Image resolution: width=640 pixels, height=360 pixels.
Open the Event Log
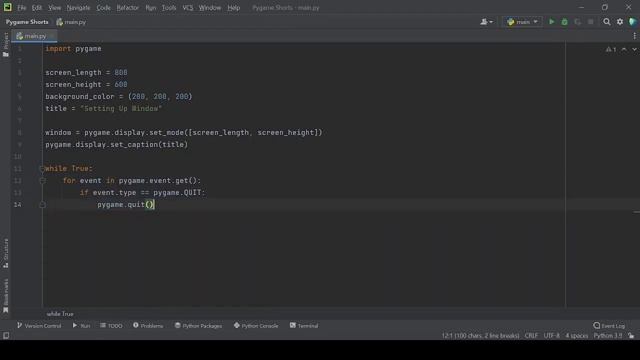coord(609,326)
